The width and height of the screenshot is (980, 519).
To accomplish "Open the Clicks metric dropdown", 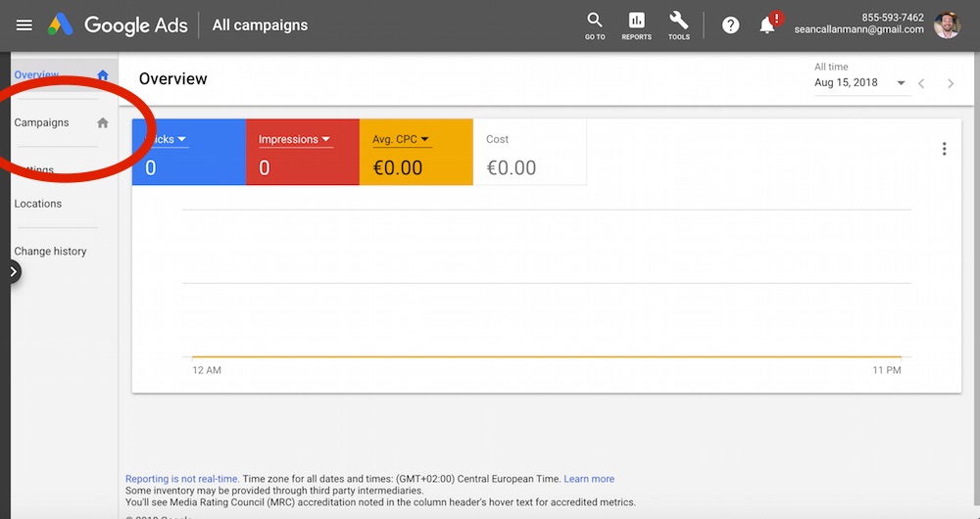I will [167, 139].
